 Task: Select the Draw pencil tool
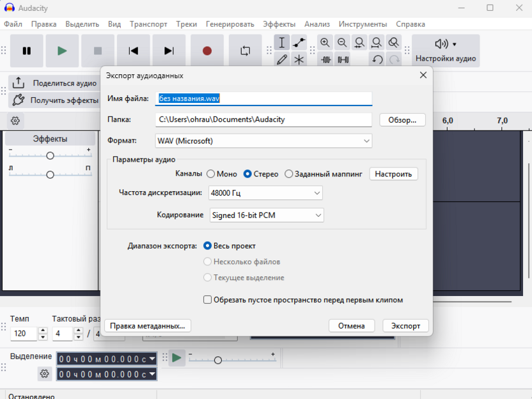point(282,60)
